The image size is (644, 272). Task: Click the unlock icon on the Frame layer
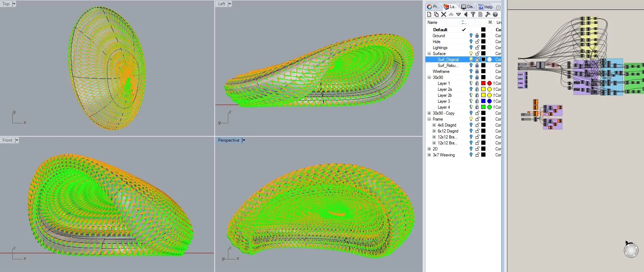coord(477,119)
